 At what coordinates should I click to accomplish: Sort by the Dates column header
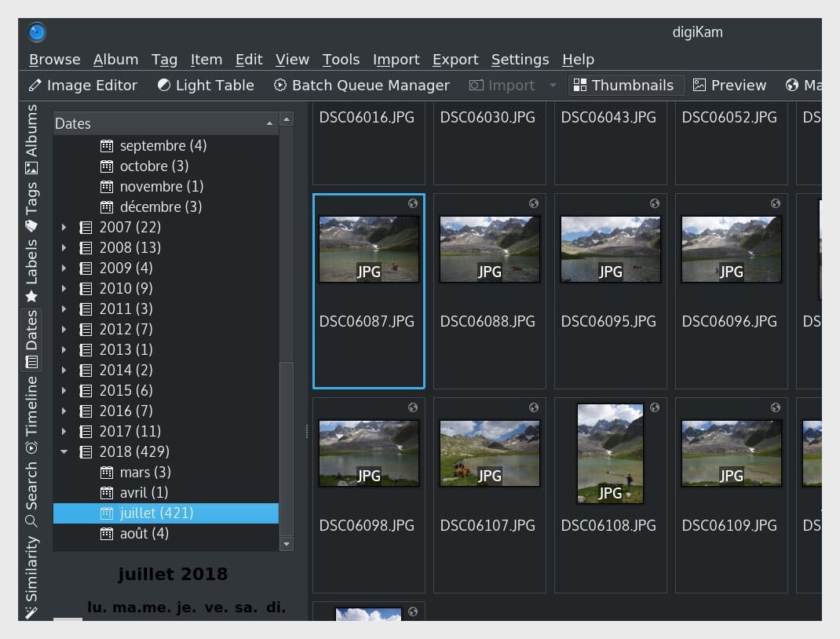(x=166, y=123)
